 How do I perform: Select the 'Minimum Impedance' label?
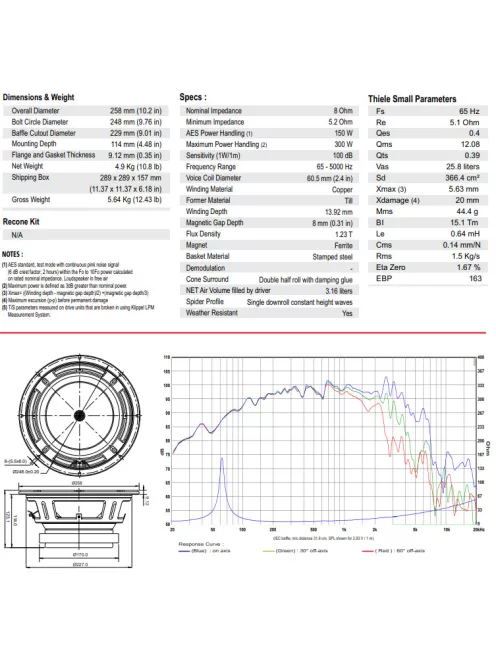(215, 122)
